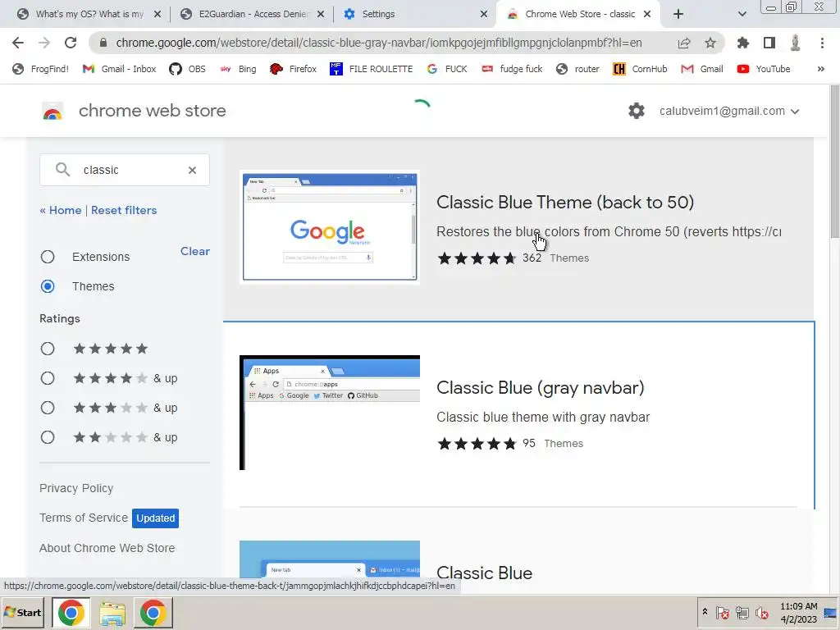Click the first Chrome taskbar icon
The width and height of the screenshot is (840, 630).
71,613
